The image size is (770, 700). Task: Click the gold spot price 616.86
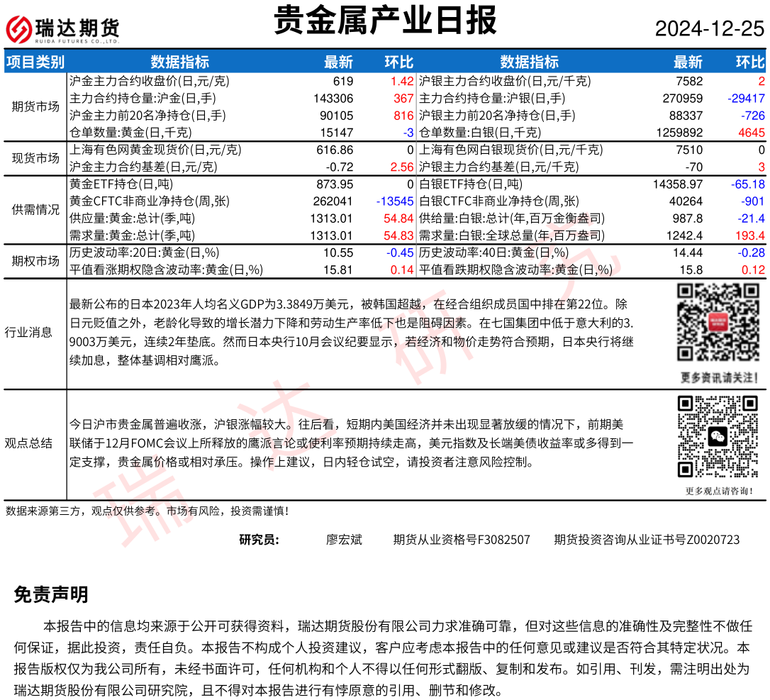pyautogui.click(x=335, y=150)
